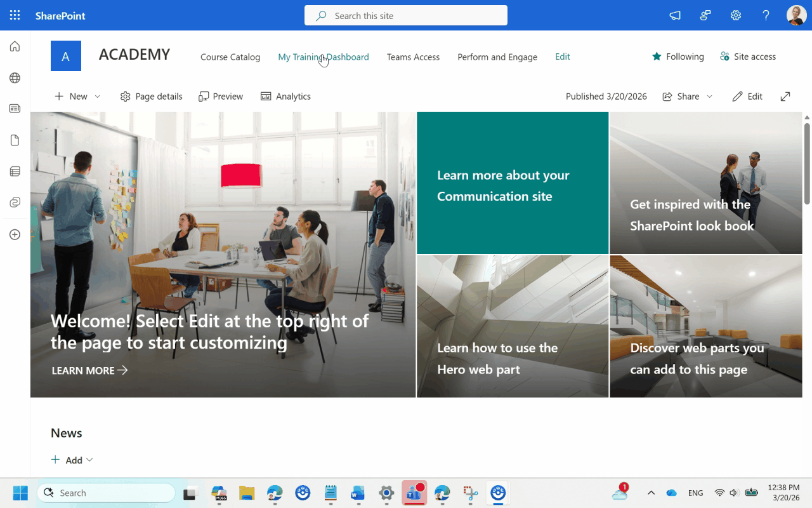Select the Home icon in left sidebar
The height and width of the screenshot is (508, 812).
[15, 46]
